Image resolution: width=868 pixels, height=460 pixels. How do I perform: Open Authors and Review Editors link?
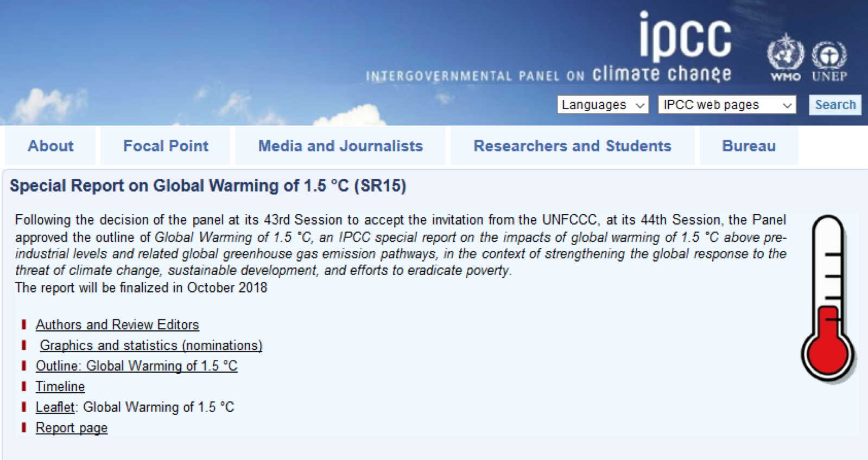(117, 324)
